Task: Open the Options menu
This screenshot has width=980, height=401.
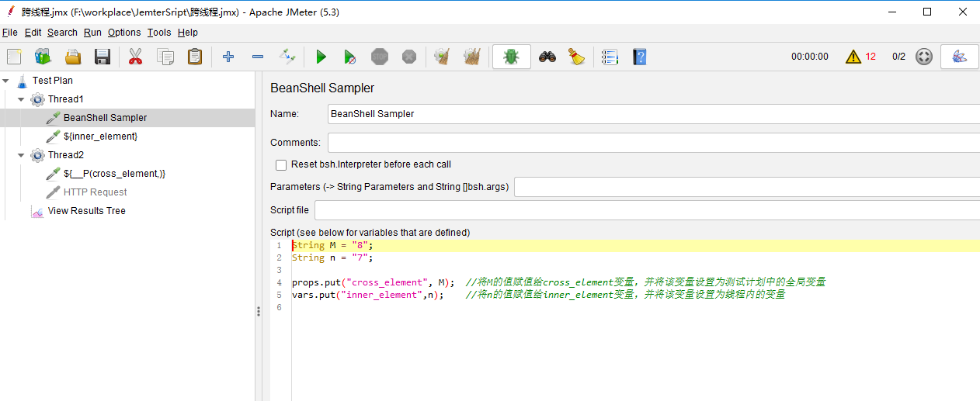Action: pyautogui.click(x=124, y=33)
